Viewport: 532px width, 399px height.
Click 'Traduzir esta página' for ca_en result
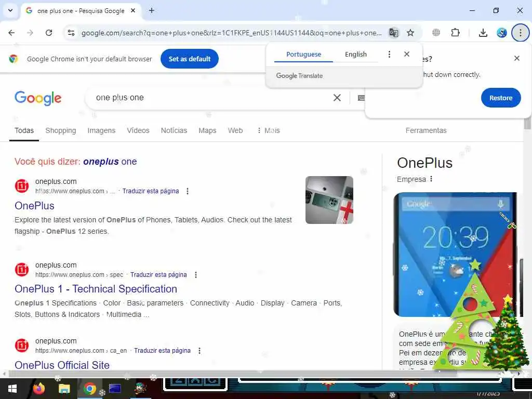[162, 351]
